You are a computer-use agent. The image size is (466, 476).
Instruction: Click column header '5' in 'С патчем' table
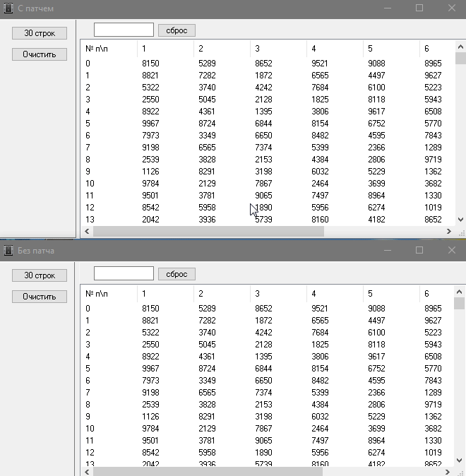pos(391,49)
